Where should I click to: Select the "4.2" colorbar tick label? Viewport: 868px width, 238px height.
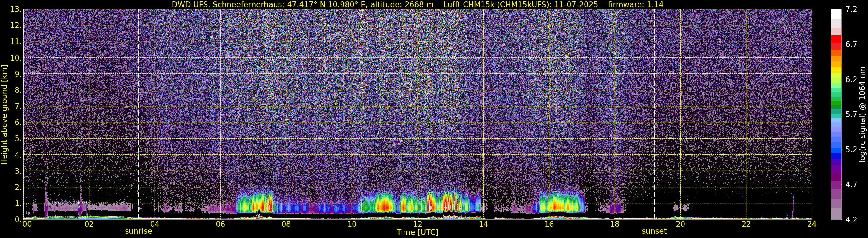click(x=851, y=220)
